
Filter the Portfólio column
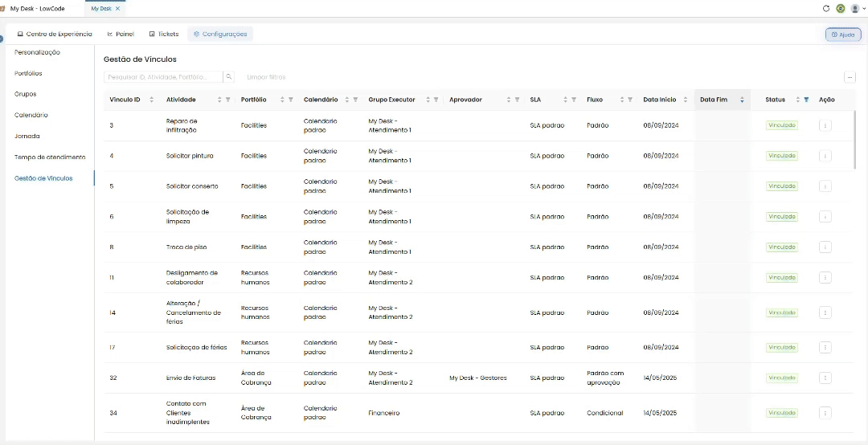click(291, 100)
